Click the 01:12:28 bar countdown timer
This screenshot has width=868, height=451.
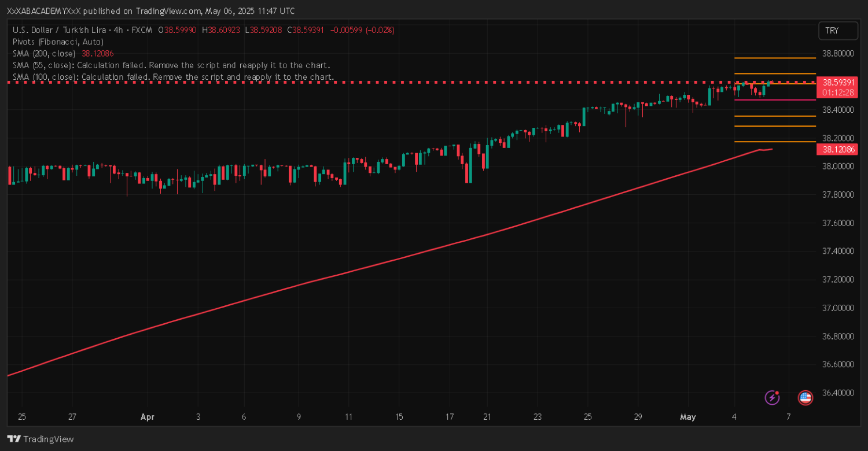click(x=837, y=92)
